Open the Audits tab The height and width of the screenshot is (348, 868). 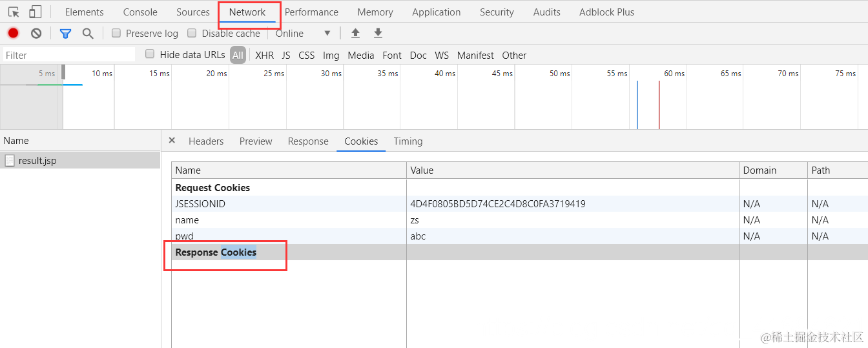click(547, 12)
